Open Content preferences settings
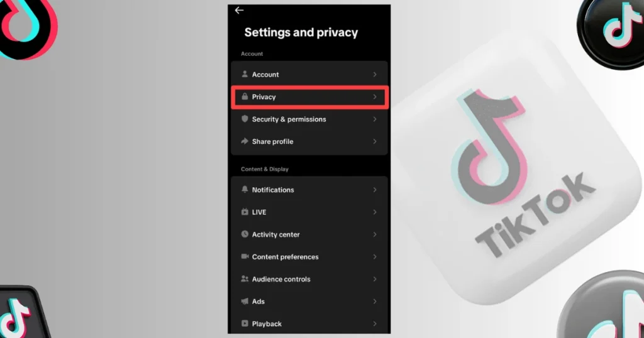 (285, 257)
